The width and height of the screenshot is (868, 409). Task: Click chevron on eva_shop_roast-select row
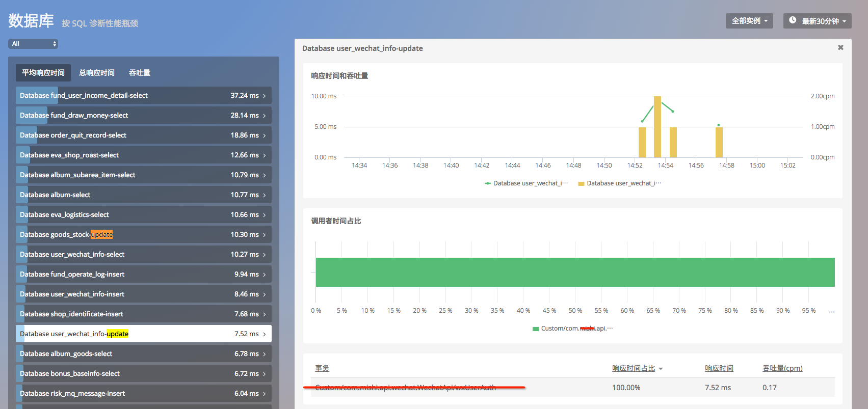[265, 155]
